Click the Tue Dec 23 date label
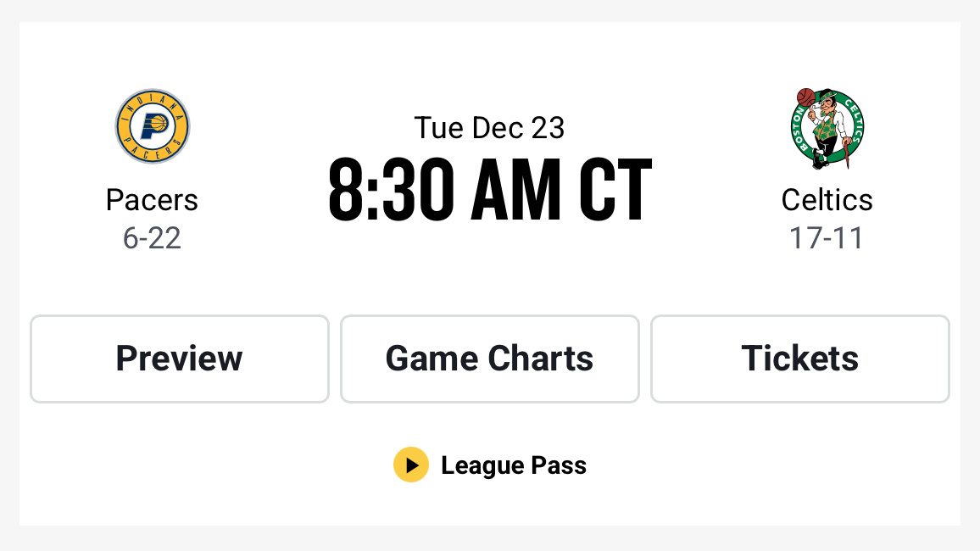Image resolution: width=980 pixels, height=551 pixels. [489, 127]
